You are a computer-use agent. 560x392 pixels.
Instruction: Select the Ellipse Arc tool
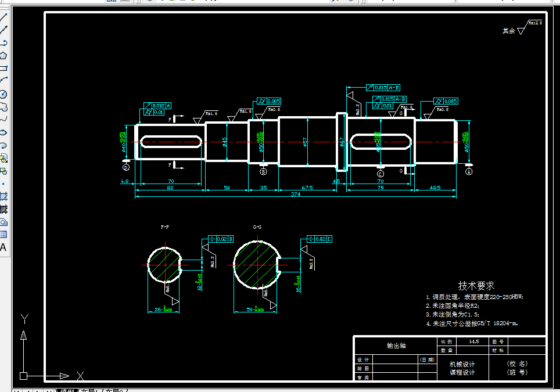click(x=3, y=145)
